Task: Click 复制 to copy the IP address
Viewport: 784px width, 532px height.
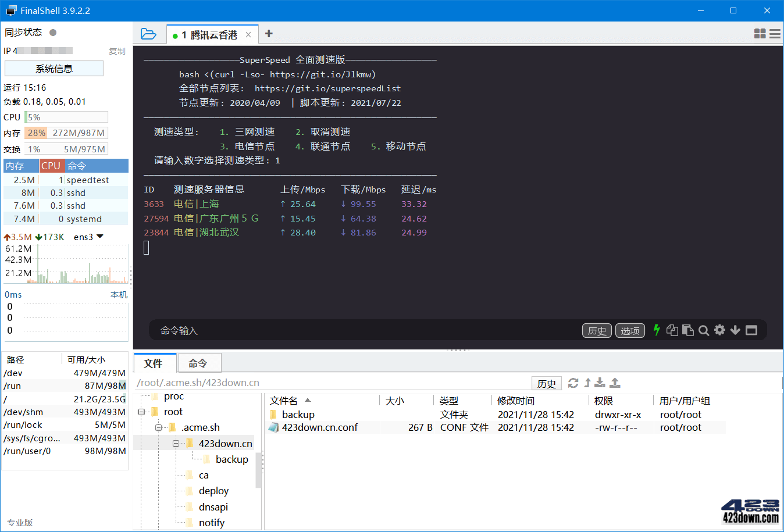Action: 116,51
